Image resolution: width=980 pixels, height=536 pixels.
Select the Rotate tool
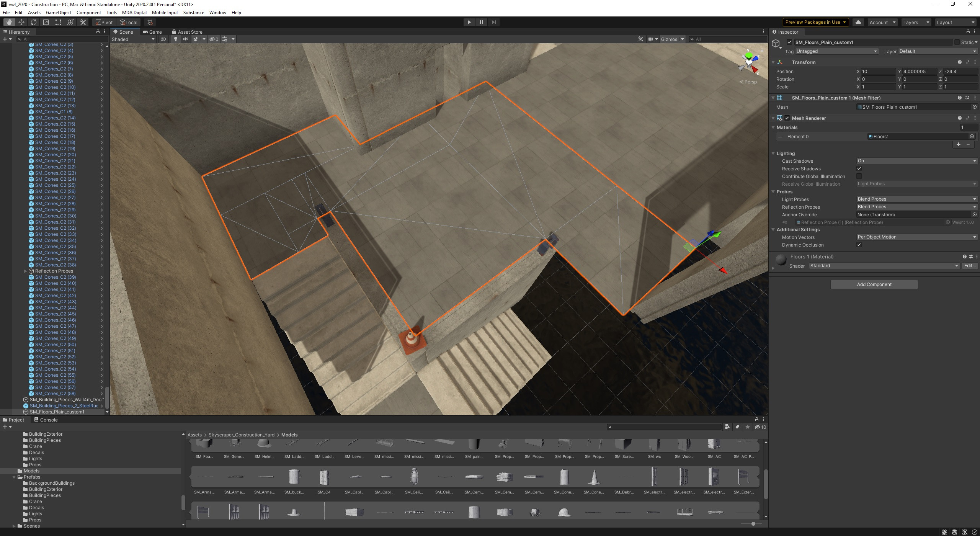pyautogui.click(x=33, y=22)
